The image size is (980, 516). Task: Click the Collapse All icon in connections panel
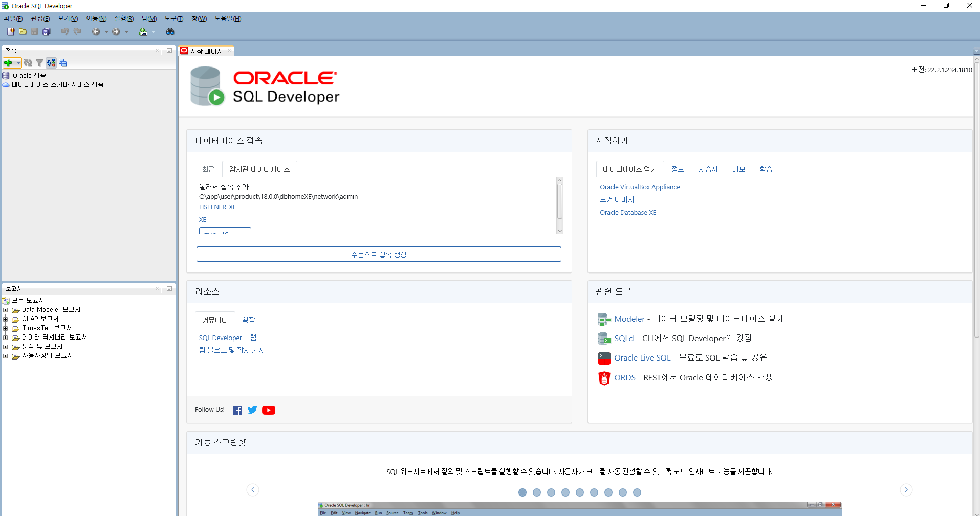63,63
